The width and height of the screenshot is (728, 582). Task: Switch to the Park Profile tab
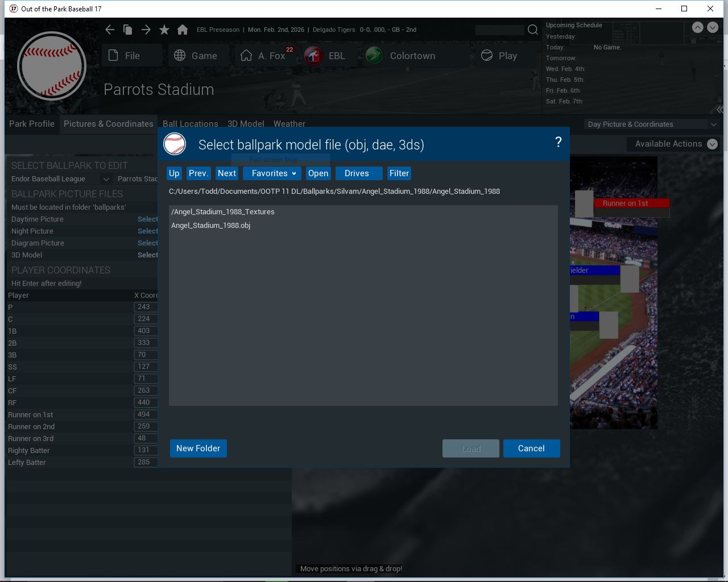coord(32,124)
